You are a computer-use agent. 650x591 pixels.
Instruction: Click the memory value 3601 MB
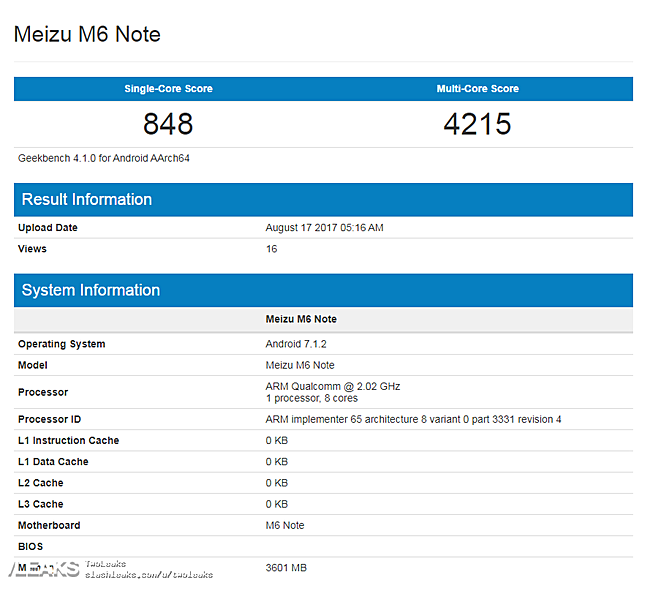(x=286, y=568)
